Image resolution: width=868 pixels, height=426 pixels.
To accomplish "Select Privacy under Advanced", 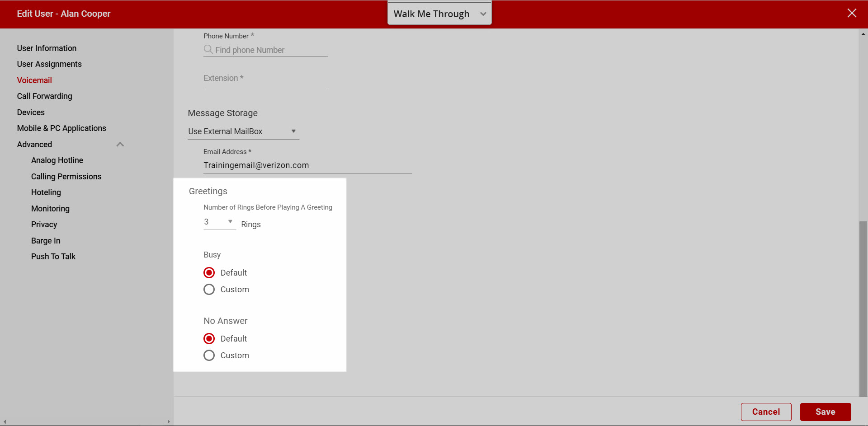I will tap(44, 225).
